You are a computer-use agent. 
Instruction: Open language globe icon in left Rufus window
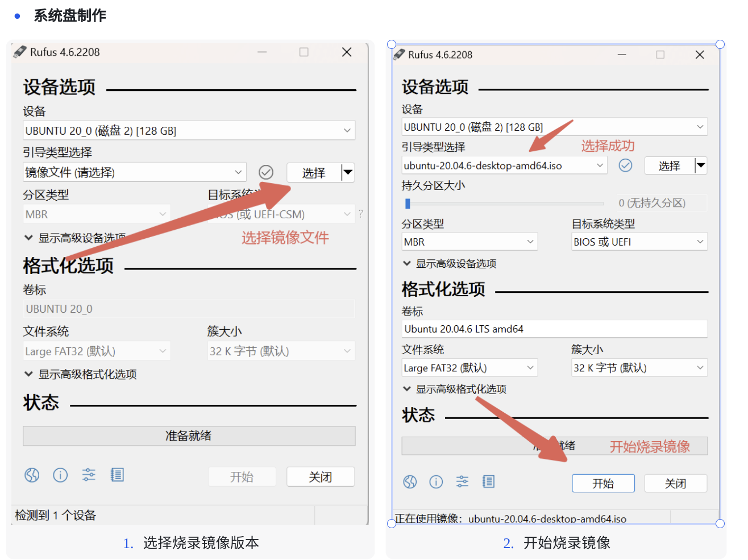click(x=32, y=475)
